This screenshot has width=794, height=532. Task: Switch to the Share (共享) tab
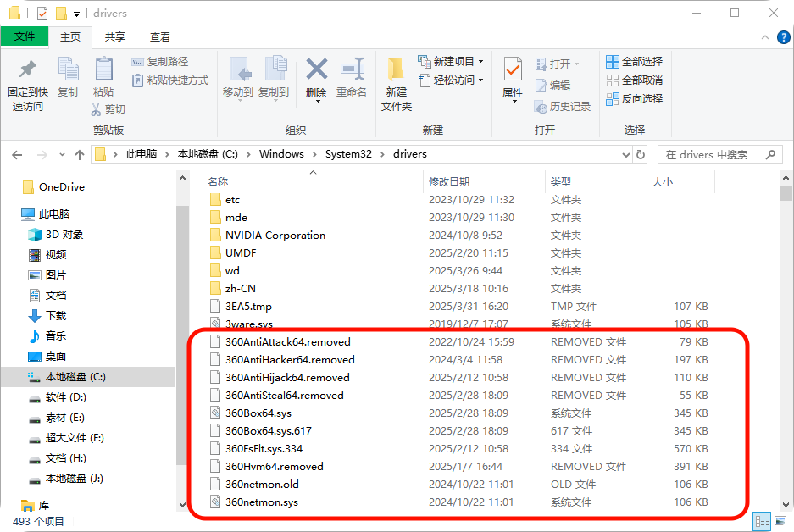click(115, 37)
